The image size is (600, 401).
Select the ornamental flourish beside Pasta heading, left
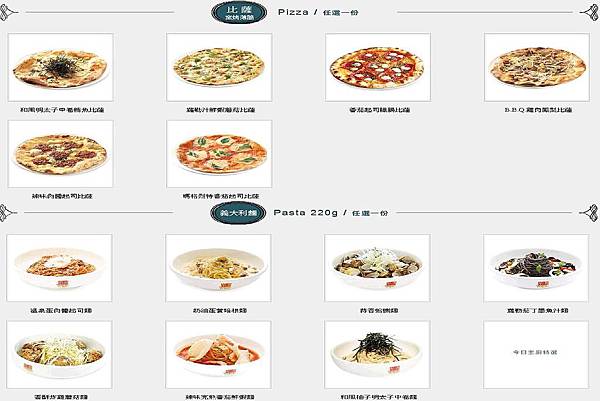8,213
